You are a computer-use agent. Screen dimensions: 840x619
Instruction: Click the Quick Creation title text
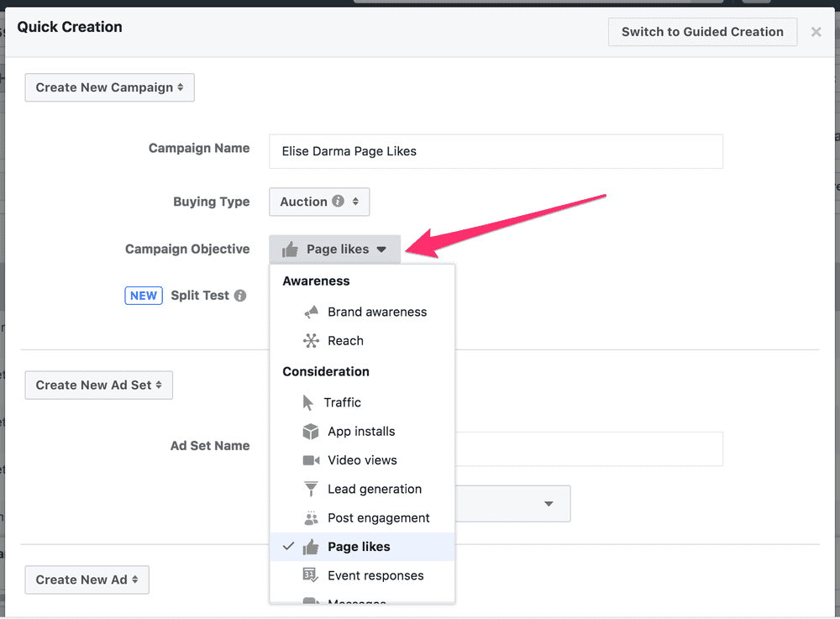click(x=70, y=27)
